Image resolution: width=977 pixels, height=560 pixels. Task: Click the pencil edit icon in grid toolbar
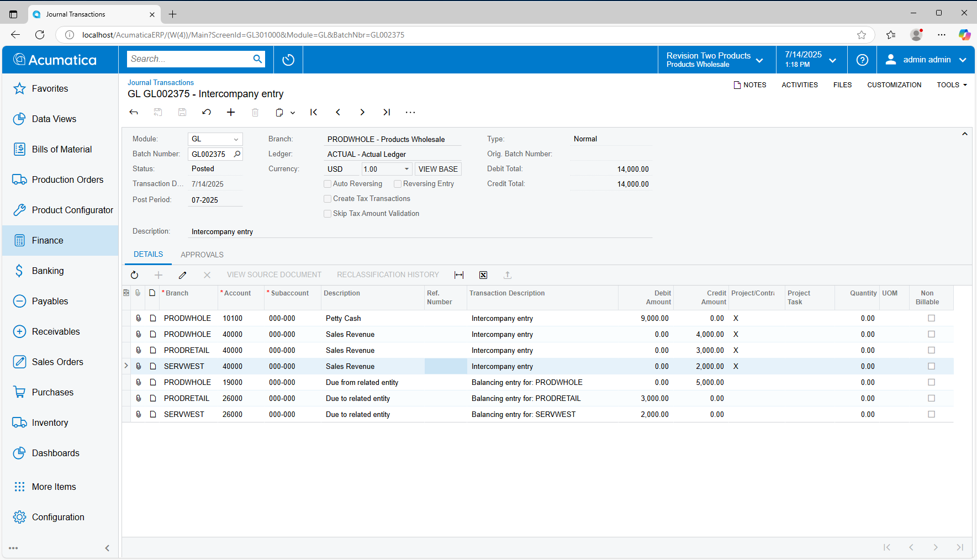click(183, 275)
